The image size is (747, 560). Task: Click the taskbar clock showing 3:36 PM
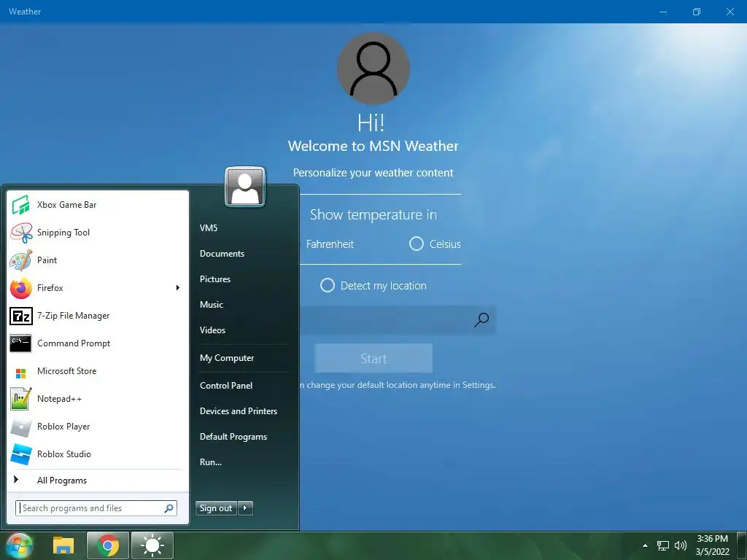coord(713,545)
